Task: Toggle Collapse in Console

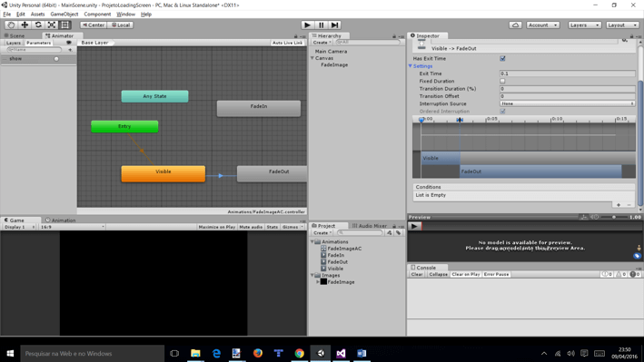Action: coord(438,274)
